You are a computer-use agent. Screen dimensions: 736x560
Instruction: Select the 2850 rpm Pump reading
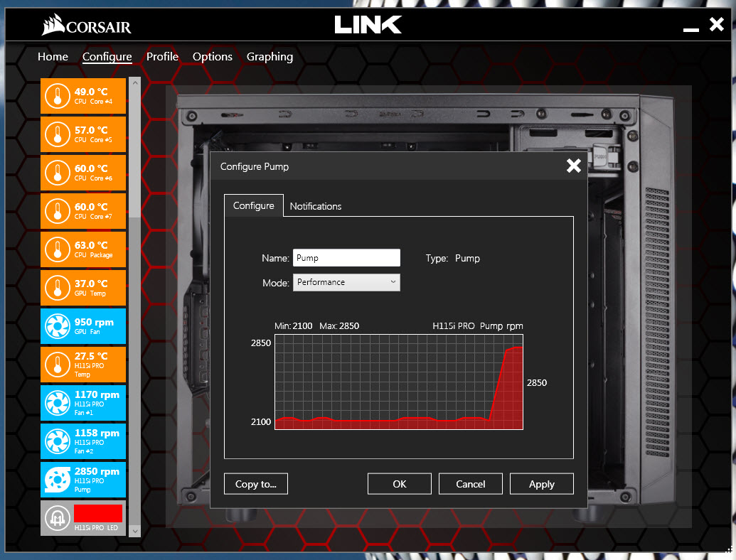click(83, 480)
